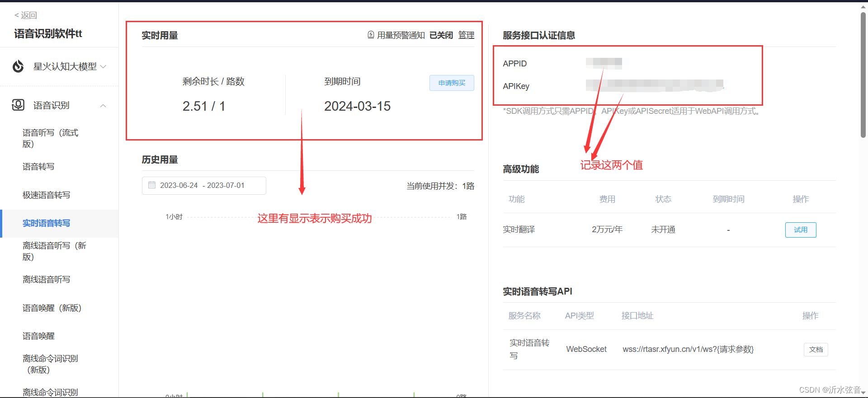Viewport: 868px width, 398px height.
Task: Open 文档 button for 实时语音转写 API
Action: click(x=816, y=350)
